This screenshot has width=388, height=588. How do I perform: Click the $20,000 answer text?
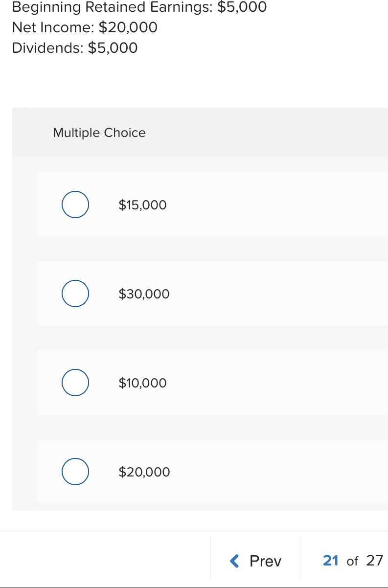tap(144, 472)
